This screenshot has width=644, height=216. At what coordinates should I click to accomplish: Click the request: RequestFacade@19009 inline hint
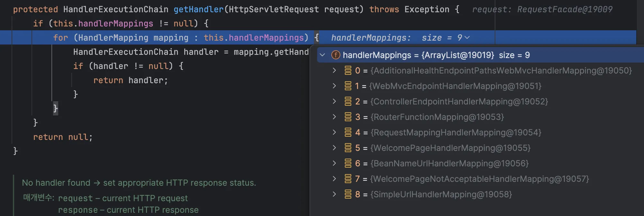(542, 9)
